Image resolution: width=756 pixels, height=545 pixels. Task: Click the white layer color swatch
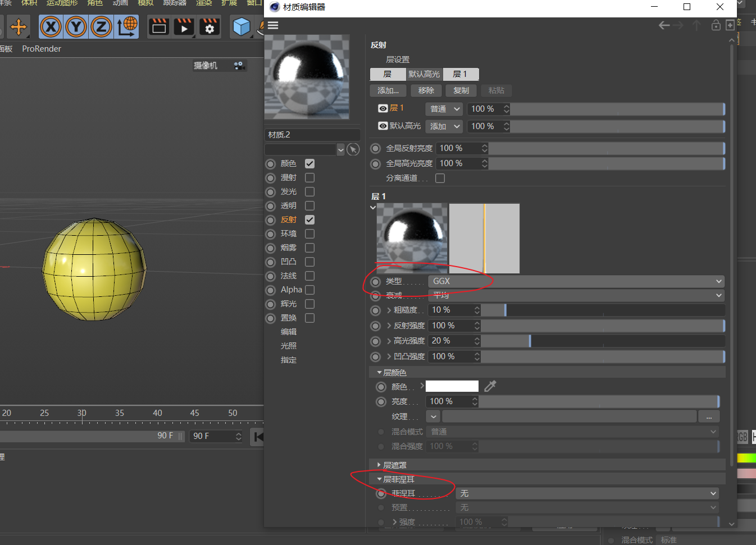coord(452,386)
